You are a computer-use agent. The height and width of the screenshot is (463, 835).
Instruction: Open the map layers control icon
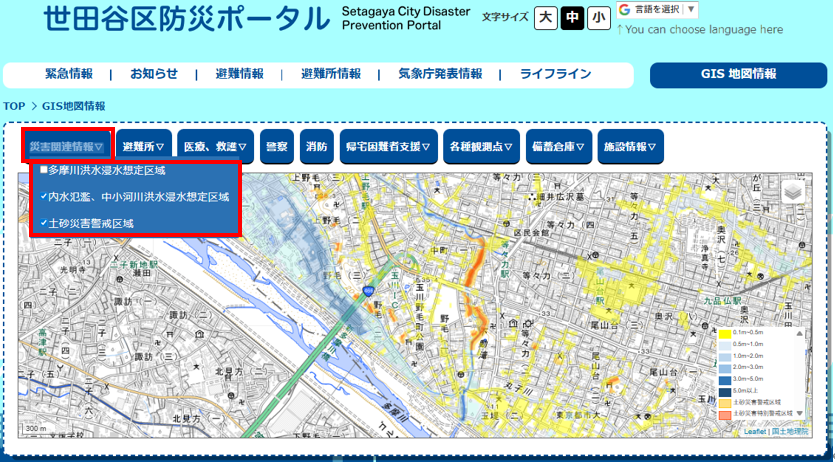coord(792,191)
